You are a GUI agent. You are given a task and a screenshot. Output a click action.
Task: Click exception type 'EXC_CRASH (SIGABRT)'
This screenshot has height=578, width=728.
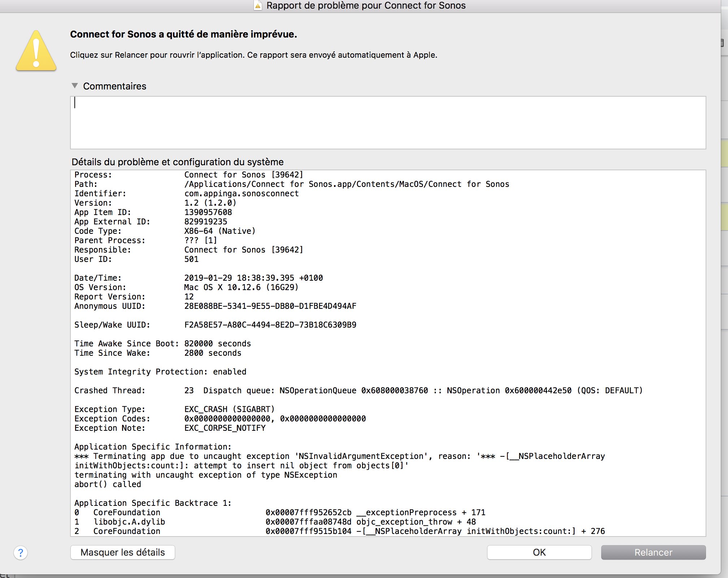coord(230,409)
